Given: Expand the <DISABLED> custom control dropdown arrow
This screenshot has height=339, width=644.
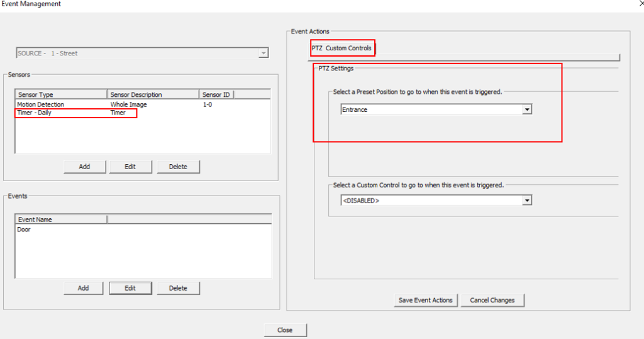Looking at the screenshot, I should [x=527, y=201].
